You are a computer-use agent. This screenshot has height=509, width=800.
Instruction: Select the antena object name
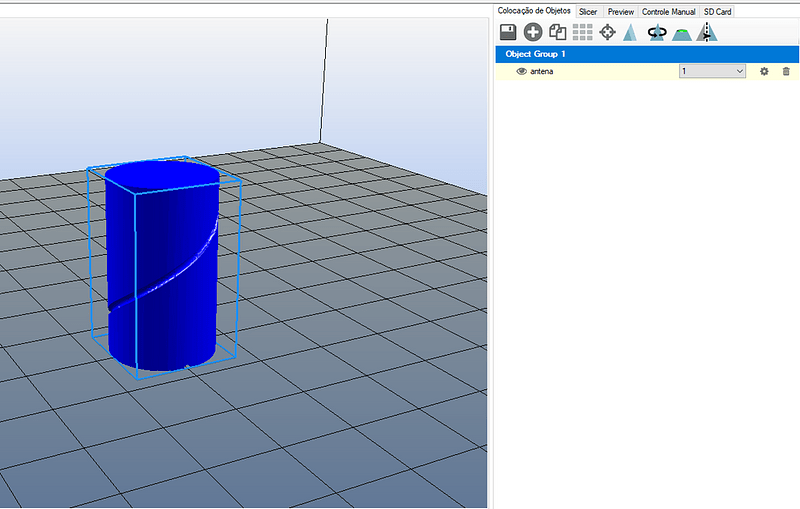coord(541,71)
